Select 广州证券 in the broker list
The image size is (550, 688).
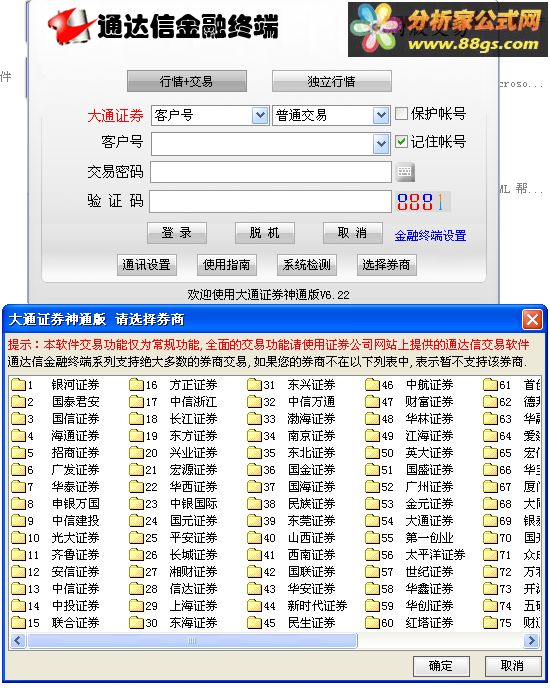[429, 487]
